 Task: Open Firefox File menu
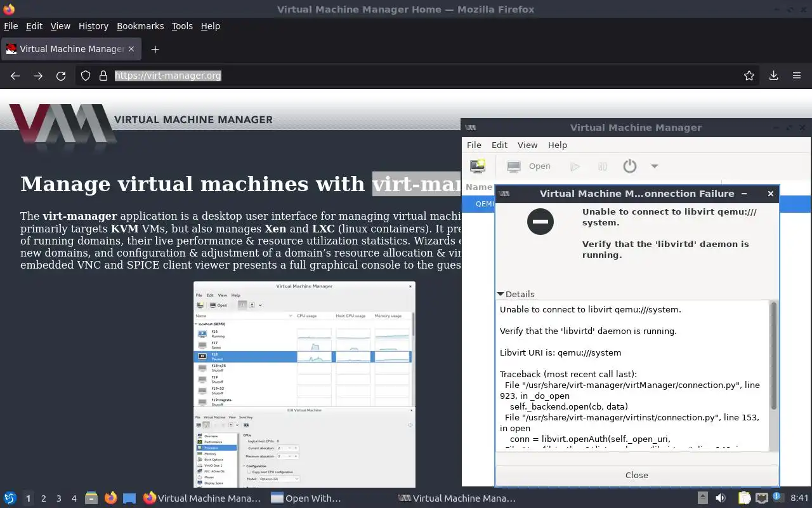pos(11,26)
